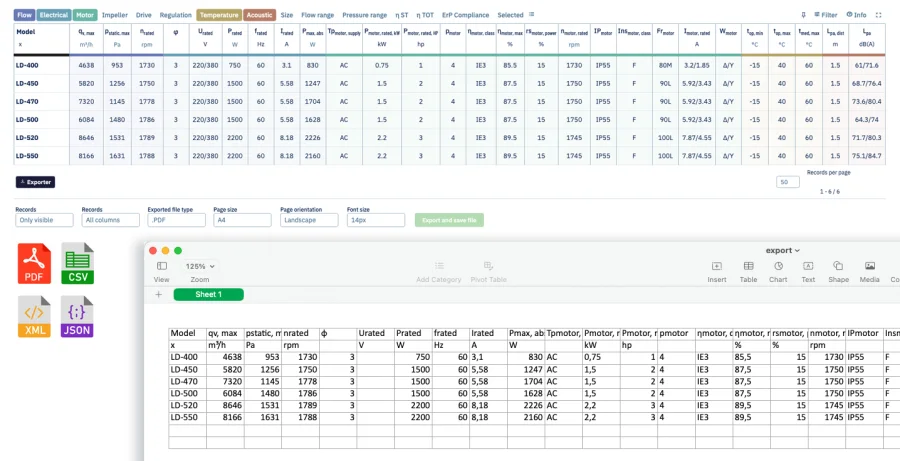
Task: Select the CSV file format icon
Action: (77, 264)
